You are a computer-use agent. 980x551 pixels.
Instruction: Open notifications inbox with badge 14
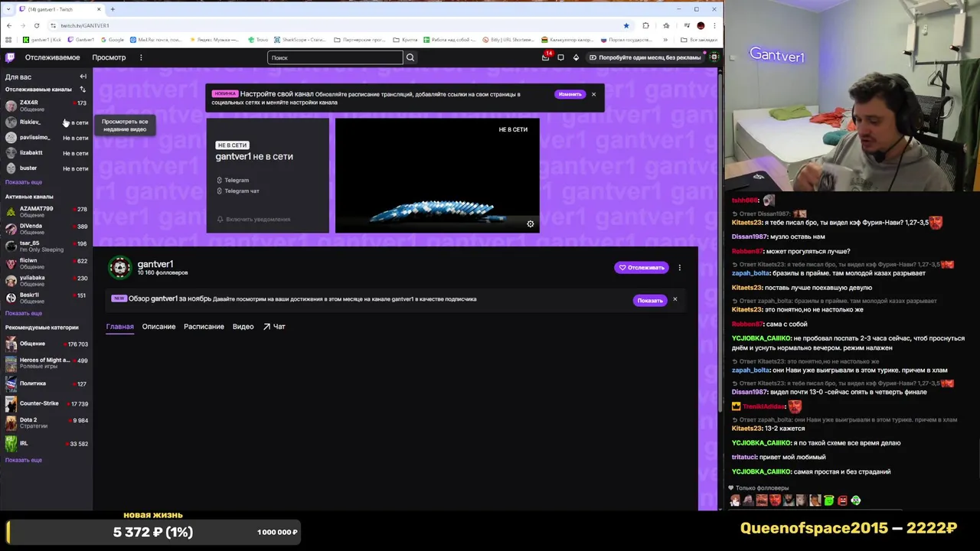545,57
